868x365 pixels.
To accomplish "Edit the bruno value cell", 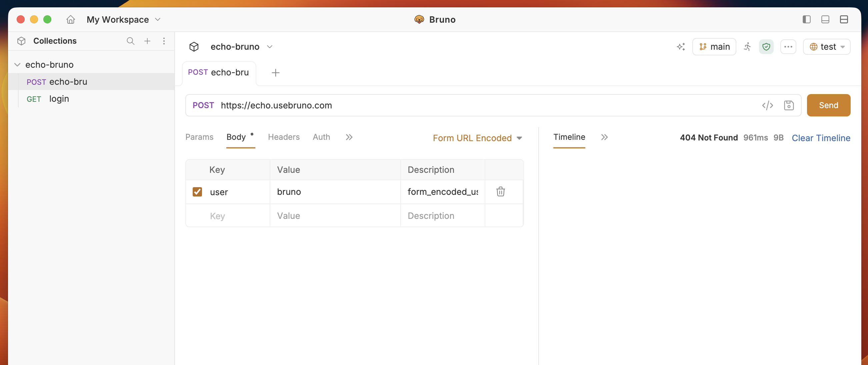I will pyautogui.click(x=335, y=192).
